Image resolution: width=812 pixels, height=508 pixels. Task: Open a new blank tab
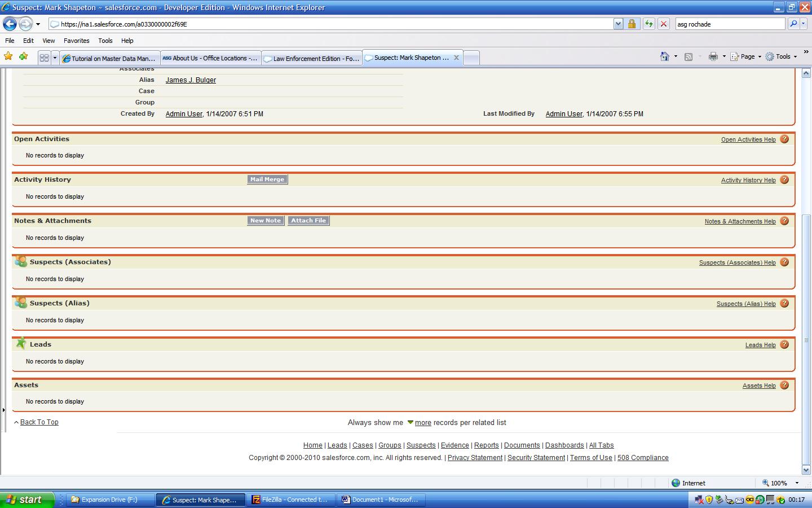coord(471,58)
